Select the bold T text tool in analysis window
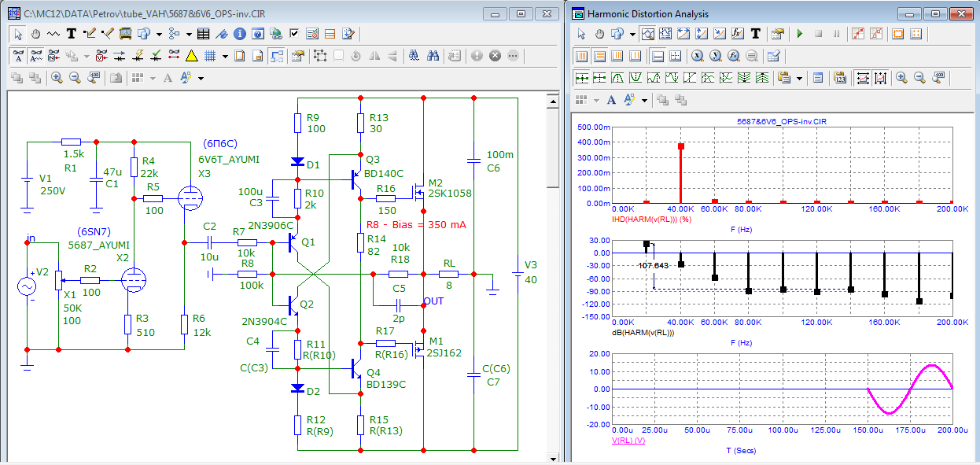980x465 pixels. point(756,34)
